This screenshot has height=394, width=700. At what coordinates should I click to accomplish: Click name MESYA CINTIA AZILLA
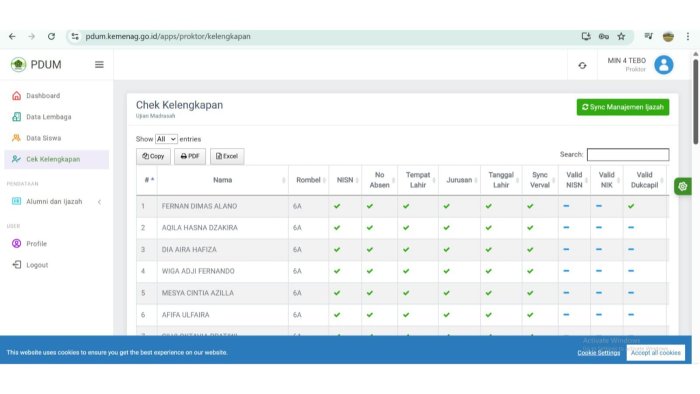coord(197,293)
